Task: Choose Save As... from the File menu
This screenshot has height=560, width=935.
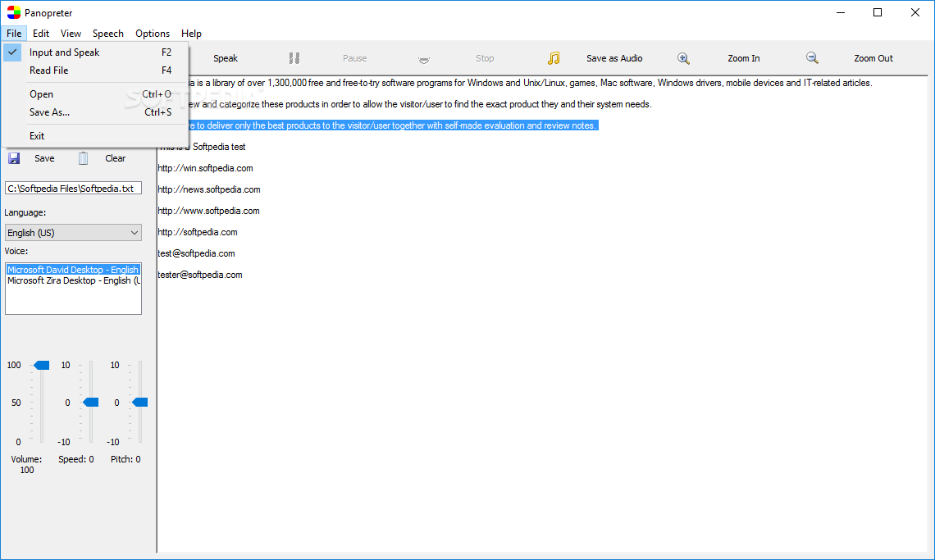Action: pos(95,112)
